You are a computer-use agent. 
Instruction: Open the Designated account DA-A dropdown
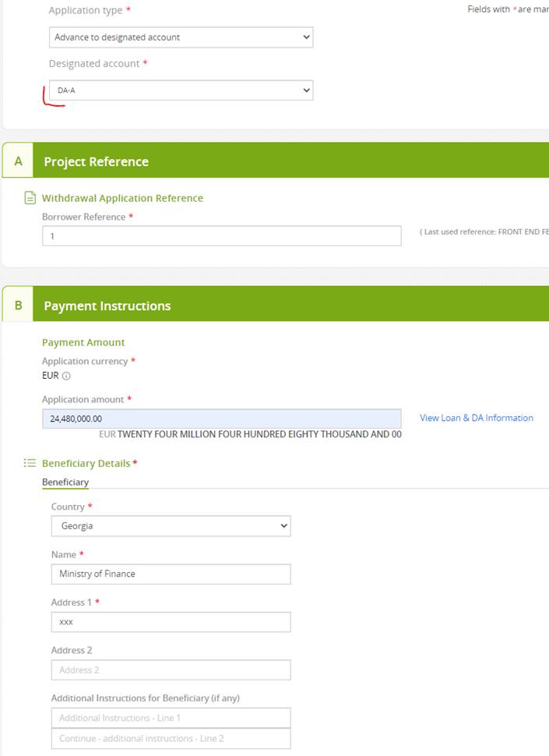pos(181,90)
